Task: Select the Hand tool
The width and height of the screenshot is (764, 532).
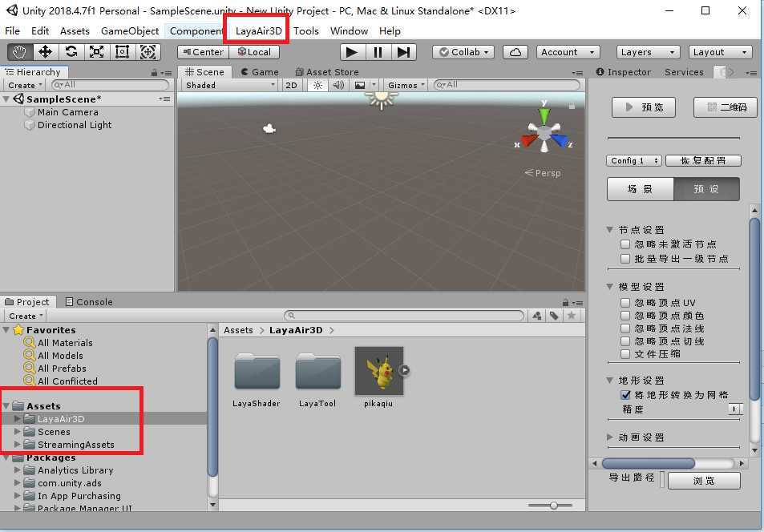Action: [x=20, y=51]
